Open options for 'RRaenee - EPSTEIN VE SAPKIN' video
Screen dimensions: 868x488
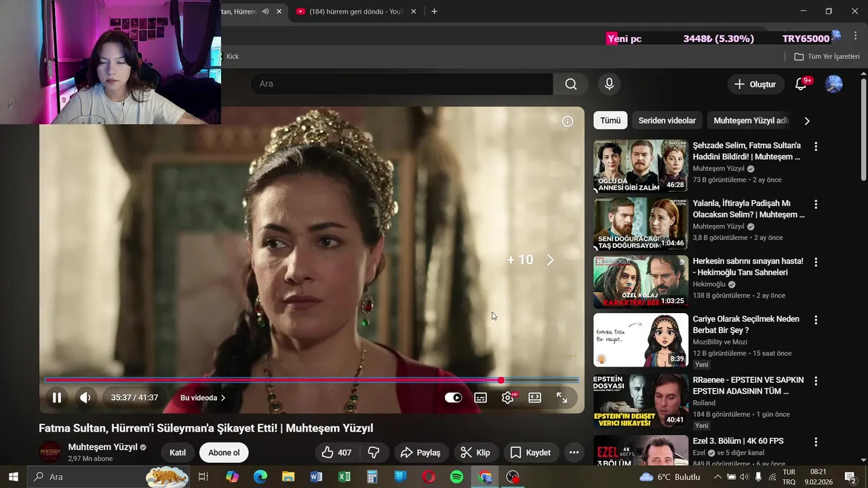pos(816,381)
